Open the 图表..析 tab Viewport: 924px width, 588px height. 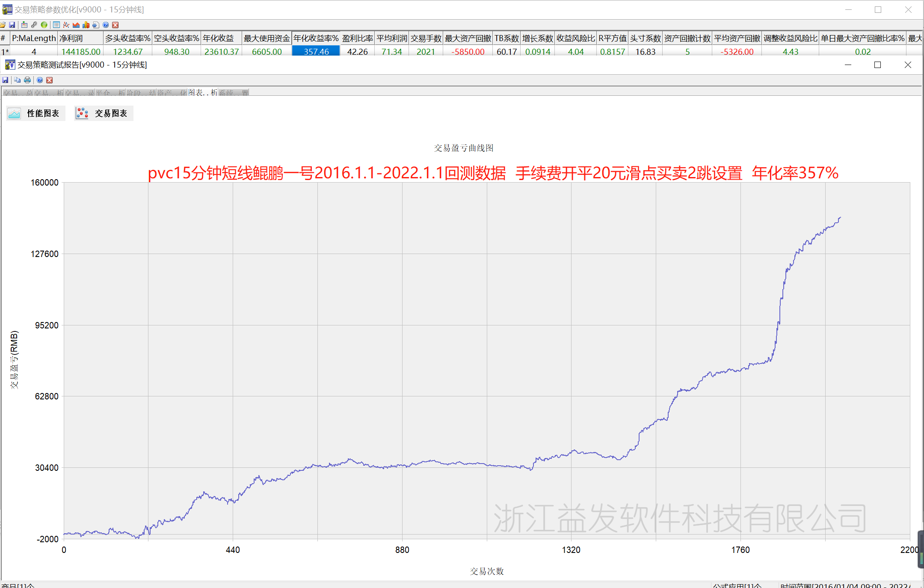tap(203, 92)
